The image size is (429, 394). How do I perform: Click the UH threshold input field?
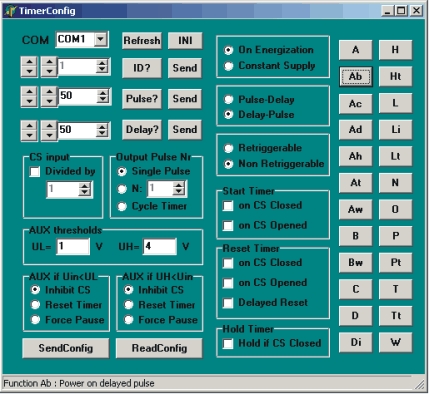pos(159,247)
